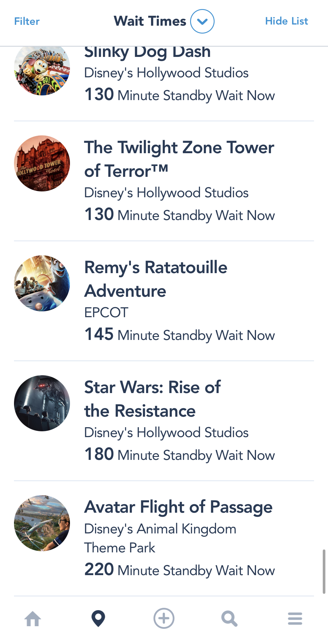328x644 pixels.
Task: Open Avatar Flight of Passage title
Action: click(x=178, y=507)
